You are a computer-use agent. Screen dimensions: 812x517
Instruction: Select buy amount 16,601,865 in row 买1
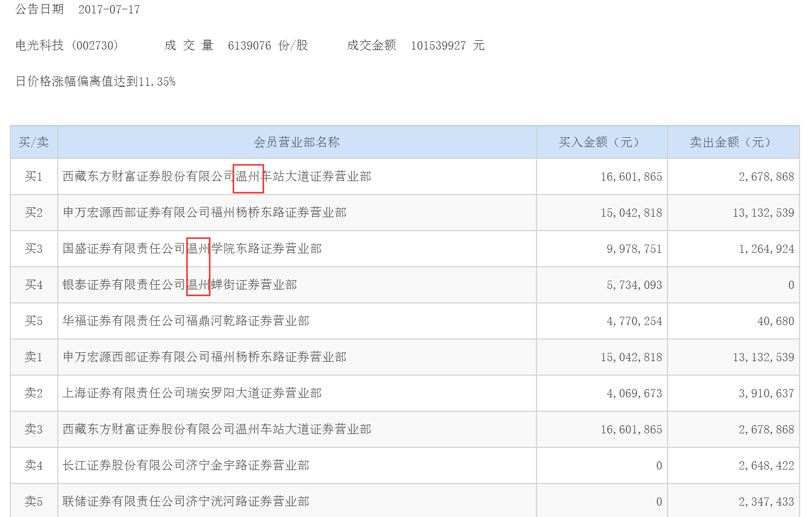pos(631,177)
